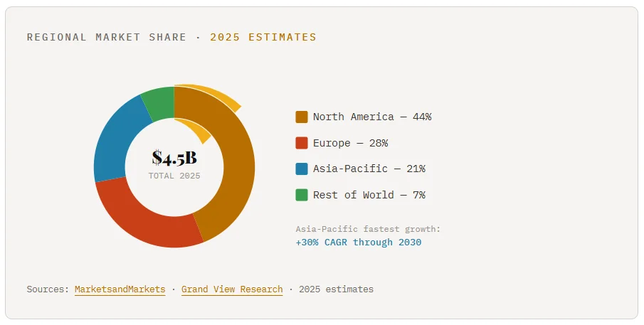Click the highlighted yellow outer arc
The height and width of the screenshot is (325, 644).
click(213, 95)
